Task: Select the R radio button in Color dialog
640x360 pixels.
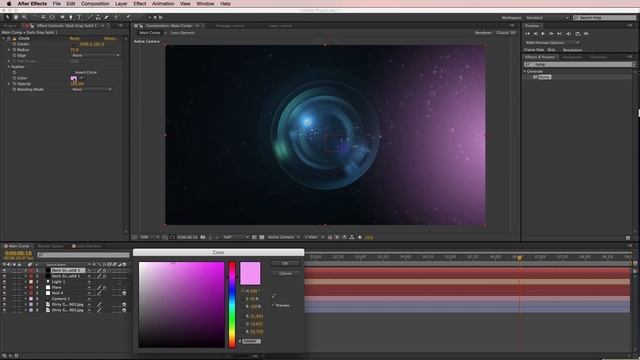Action: [242, 316]
